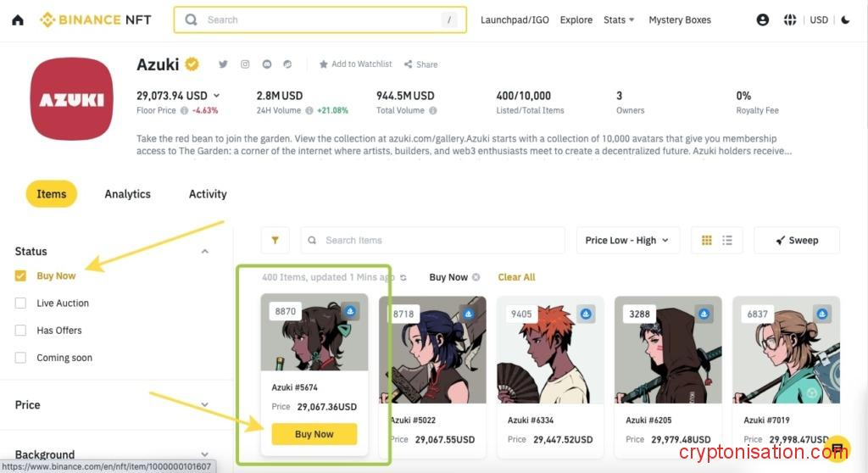Open the yellow chat support icon
868x473 pixels.
point(837,448)
